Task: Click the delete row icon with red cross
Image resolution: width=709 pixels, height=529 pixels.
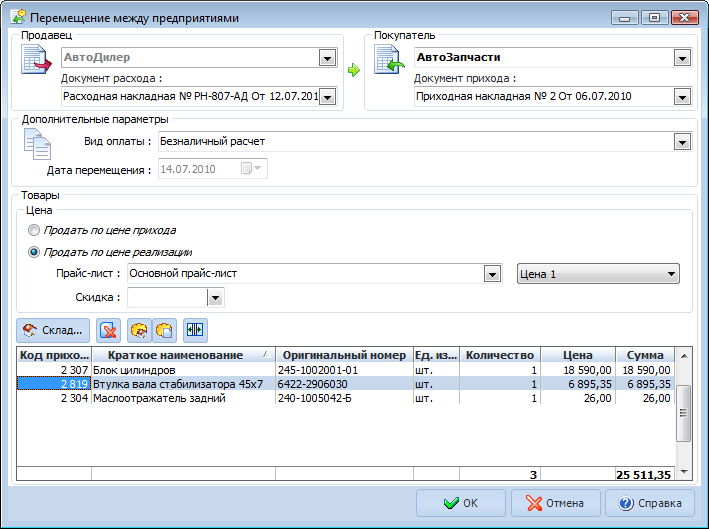Action: tap(110, 329)
